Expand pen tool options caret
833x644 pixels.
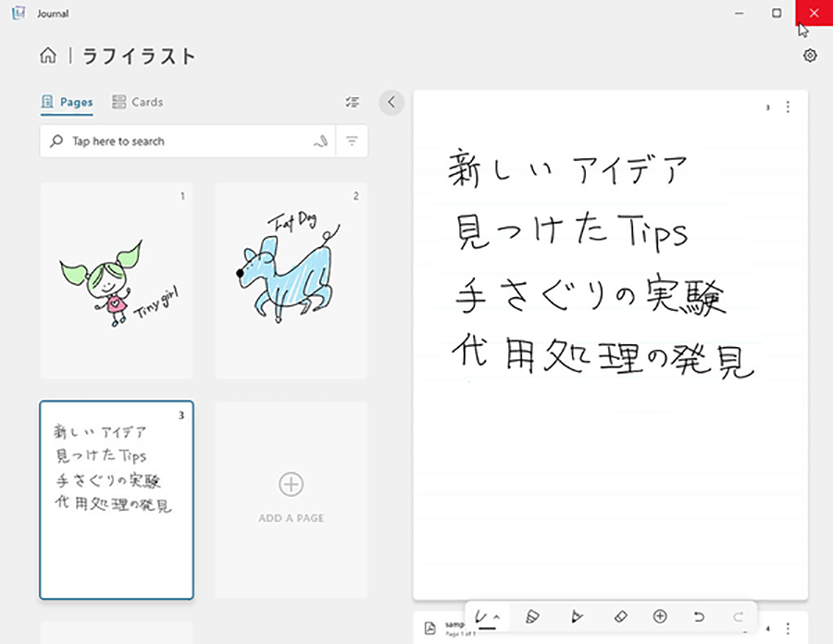tap(497, 617)
